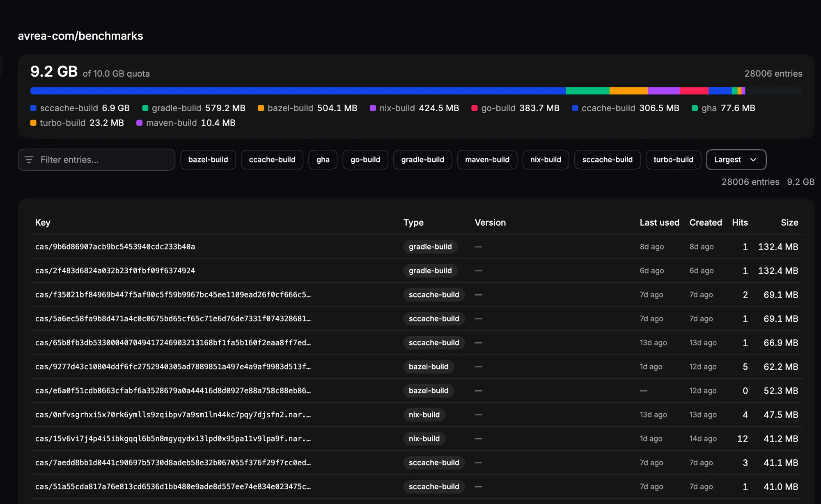Sort by the Created column header
Image resolution: width=821 pixels, height=504 pixels.
[706, 222]
